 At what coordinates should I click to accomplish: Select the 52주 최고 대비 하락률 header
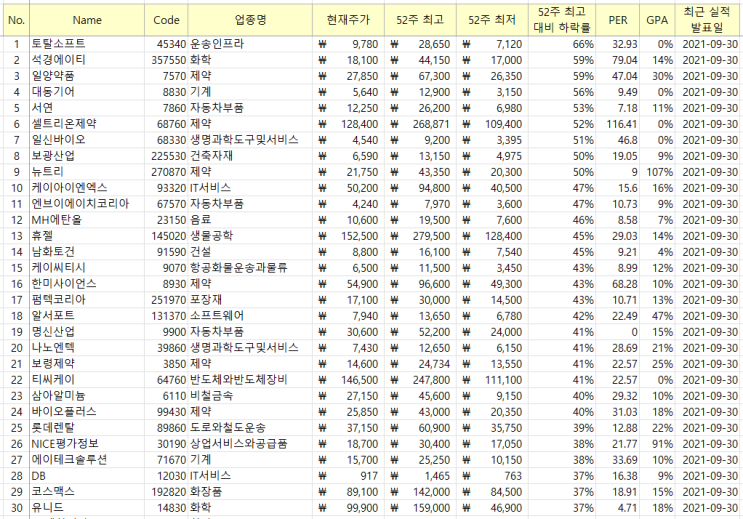[562, 20]
